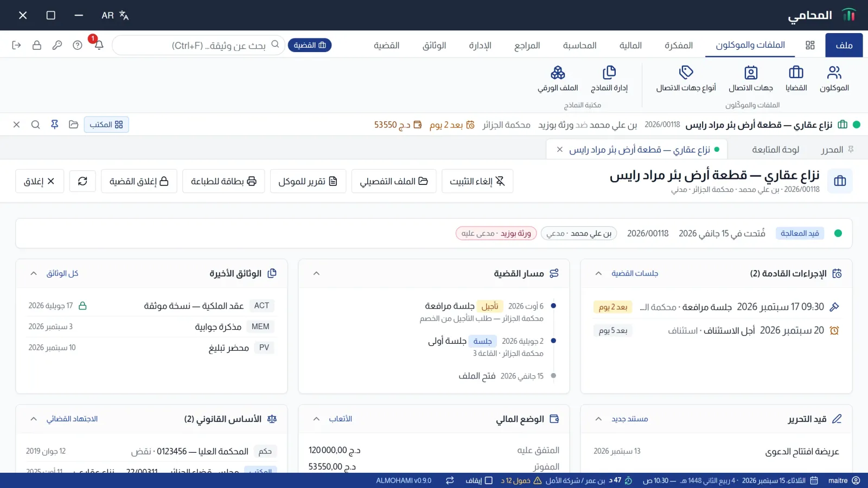Open الأتعاب link
This screenshot has width=868, height=488.
[341, 419]
